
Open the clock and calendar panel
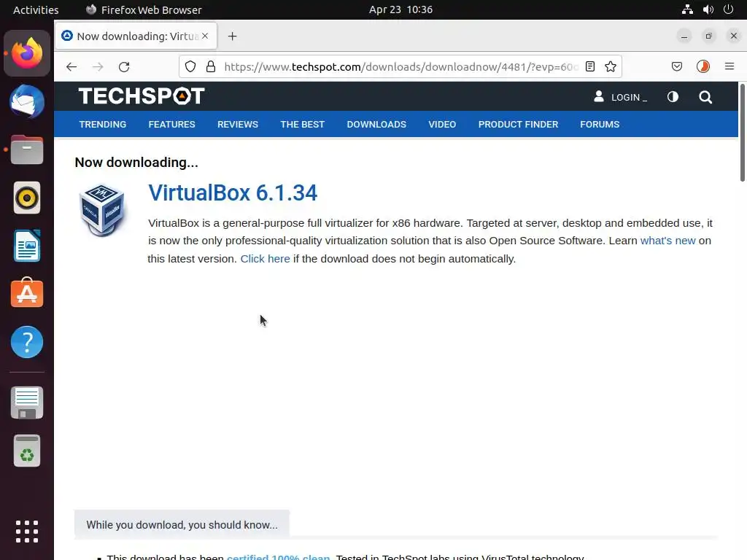400,9
